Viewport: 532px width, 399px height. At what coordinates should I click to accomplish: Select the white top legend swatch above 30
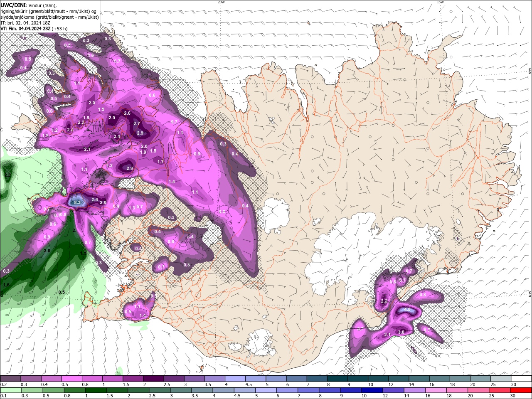pos(521,379)
